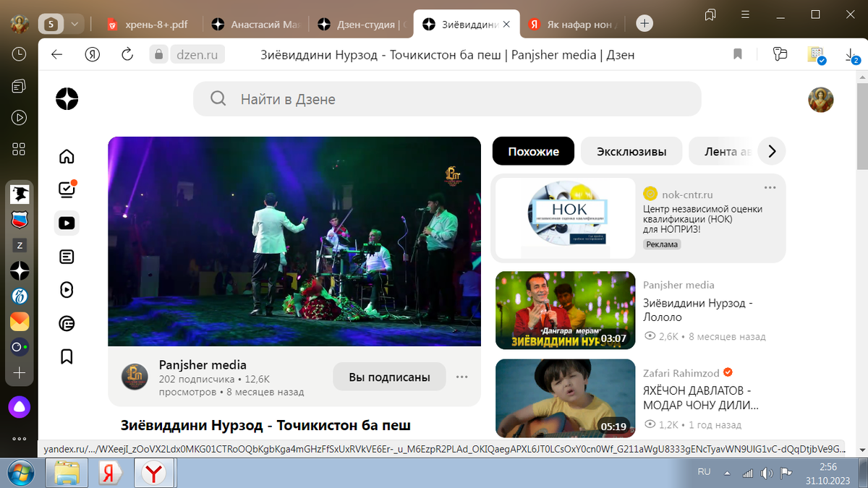The width and height of the screenshot is (868, 488).
Task: View site security lock icon
Action: 159,54
